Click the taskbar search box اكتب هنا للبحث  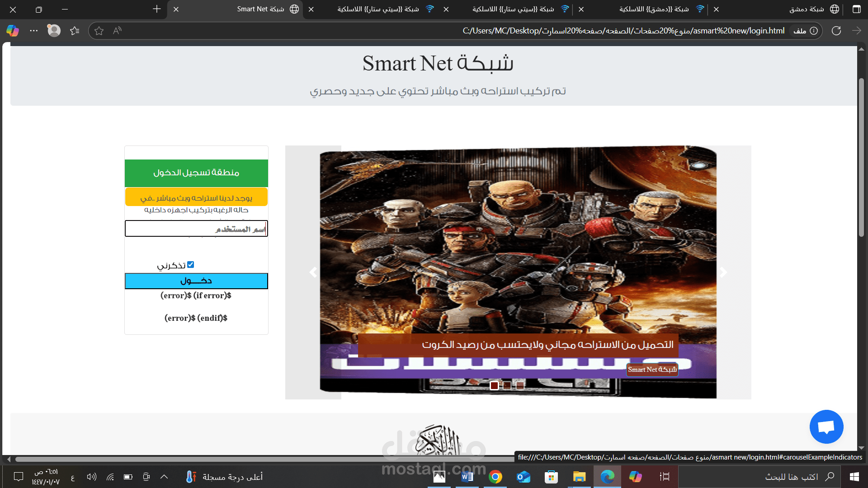(759, 477)
